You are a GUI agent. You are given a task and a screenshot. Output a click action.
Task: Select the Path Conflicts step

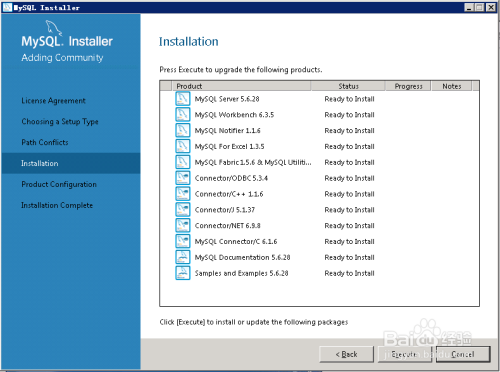pyautogui.click(x=45, y=142)
